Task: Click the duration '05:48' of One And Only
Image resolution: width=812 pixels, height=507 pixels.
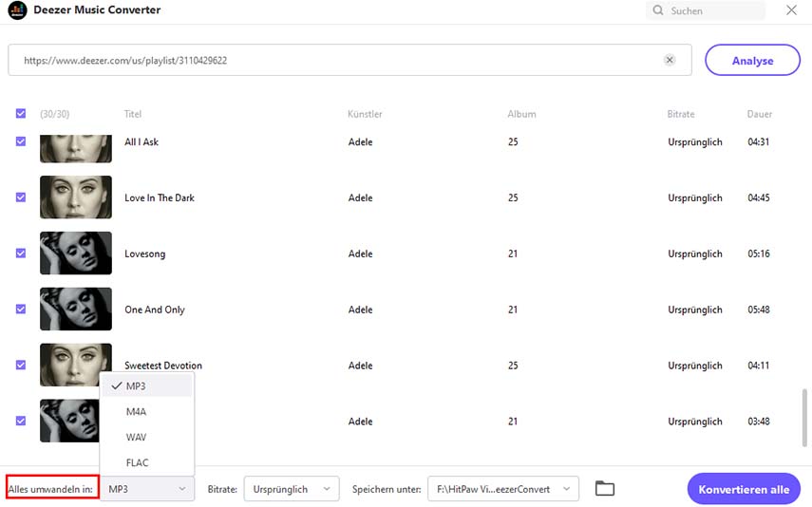Action: 759,310
